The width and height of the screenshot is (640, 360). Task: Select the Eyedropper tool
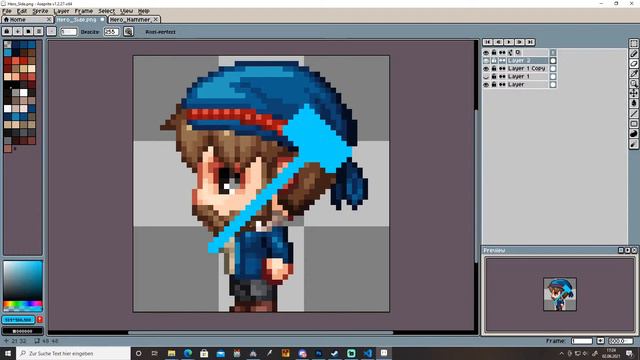633,73
